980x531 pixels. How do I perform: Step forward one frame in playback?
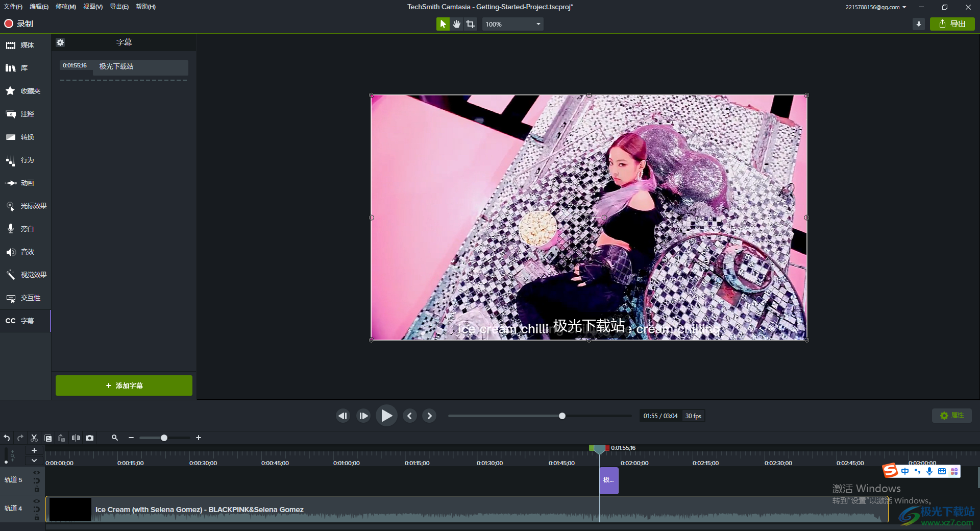click(363, 416)
